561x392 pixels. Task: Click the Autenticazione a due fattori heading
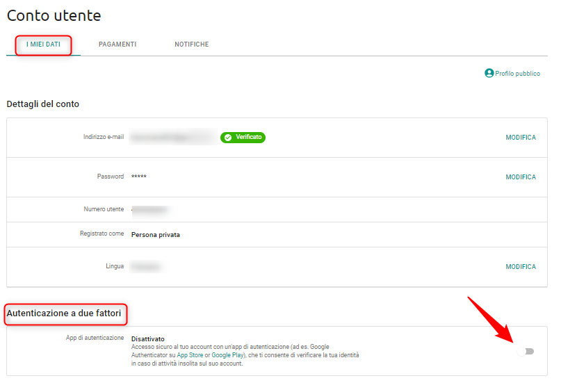pyautogui.click(x=64, y=314)
